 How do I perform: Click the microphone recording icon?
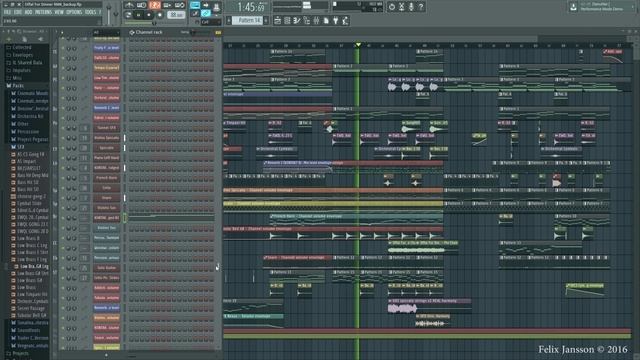(411, 7)
